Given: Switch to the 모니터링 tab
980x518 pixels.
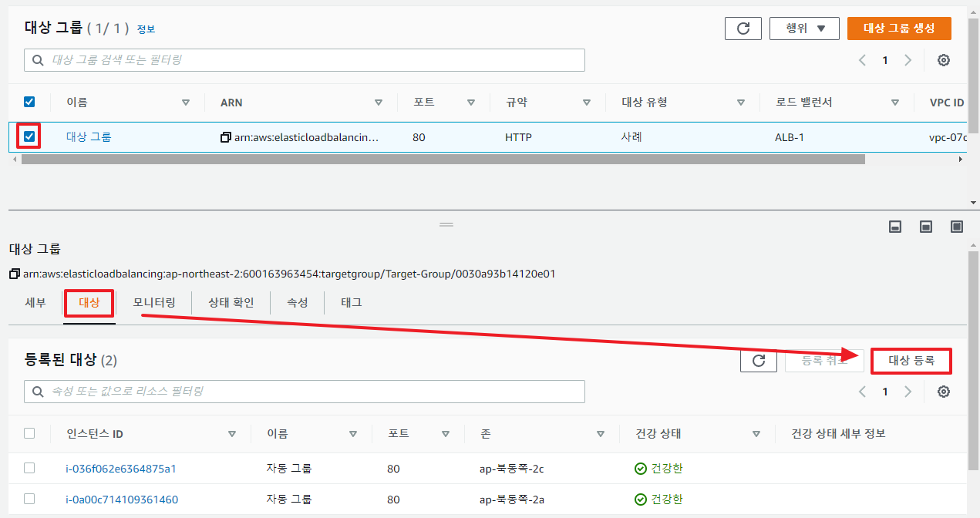Looking at the screenshot, I should click(x=154, y=303).
